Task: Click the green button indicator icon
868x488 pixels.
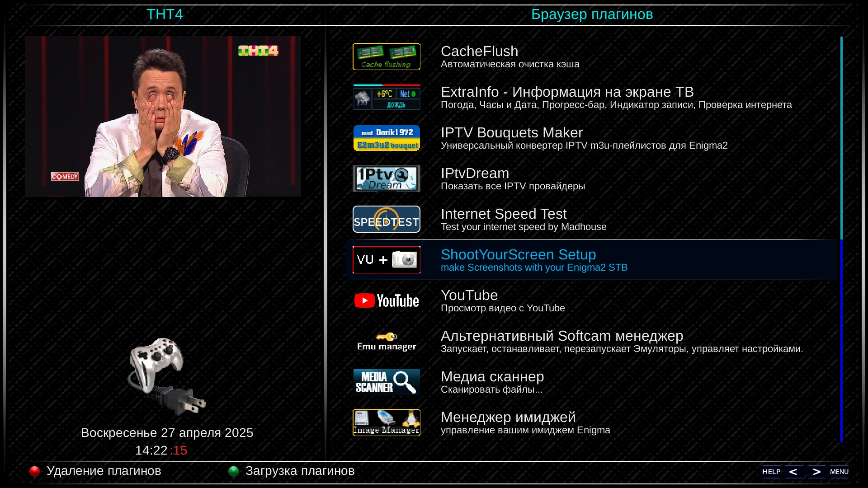Action: (x=233, y=471)
